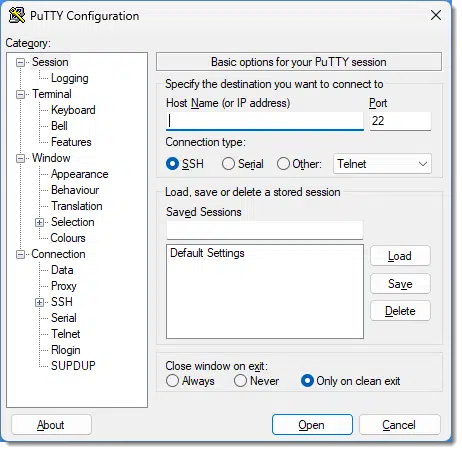The image size is (462, 452).
Task: Close the PuTTY Configuration window
Action: tap(436, 15)
